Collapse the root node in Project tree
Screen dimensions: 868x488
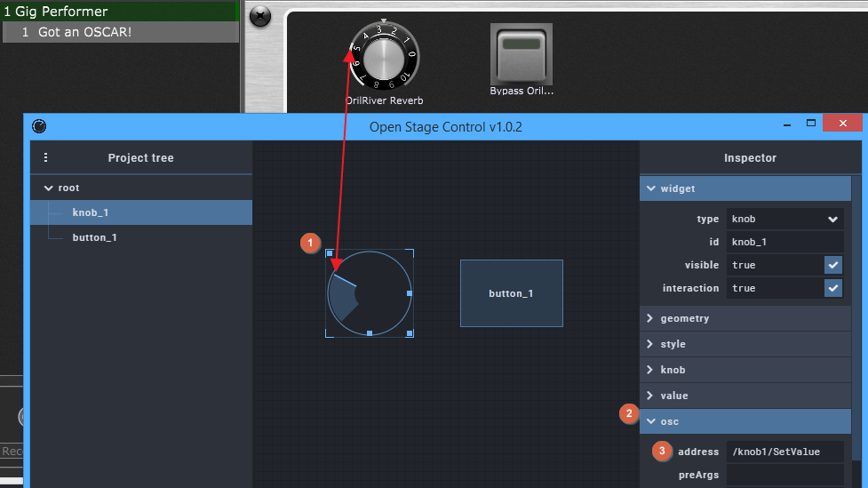coord(48,188)
